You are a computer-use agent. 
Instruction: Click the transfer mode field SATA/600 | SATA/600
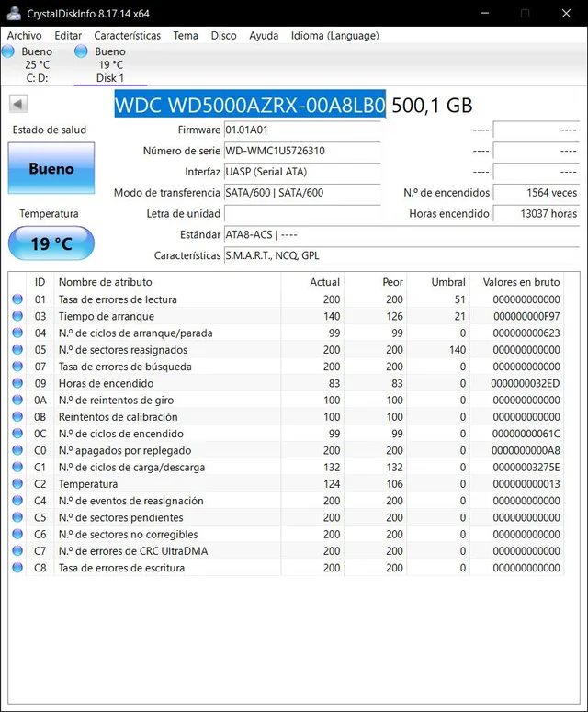click(x=302, y=193)
